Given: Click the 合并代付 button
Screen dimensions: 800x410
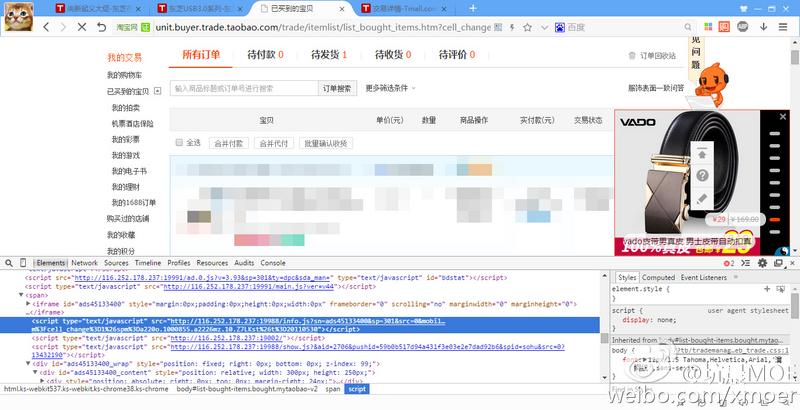Looking at the screenshot, I should (x=274, y=143).
